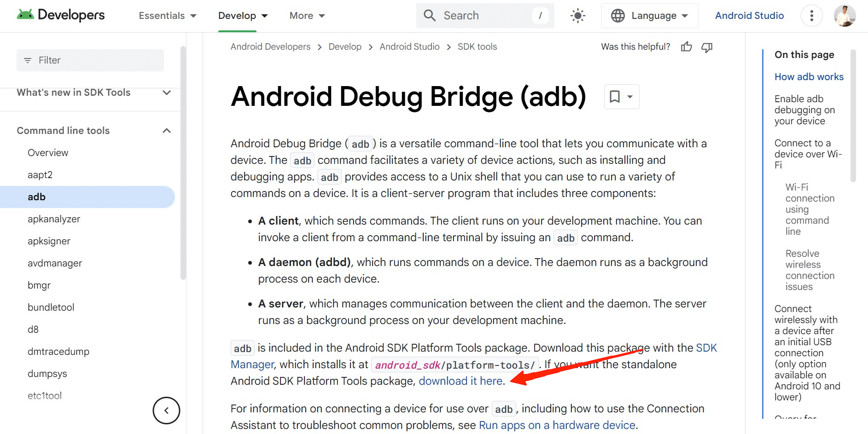Click the Android Developers logo
868x434 pixels.
(60, 14)
